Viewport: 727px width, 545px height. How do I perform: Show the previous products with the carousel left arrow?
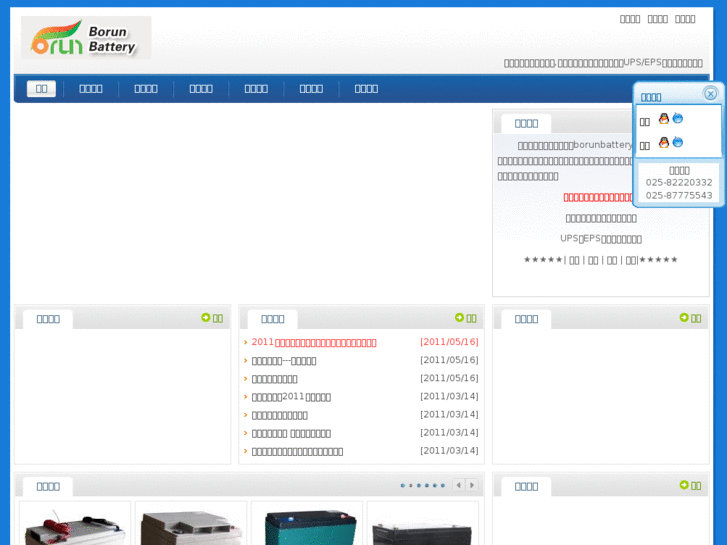[x=459, y=485]
